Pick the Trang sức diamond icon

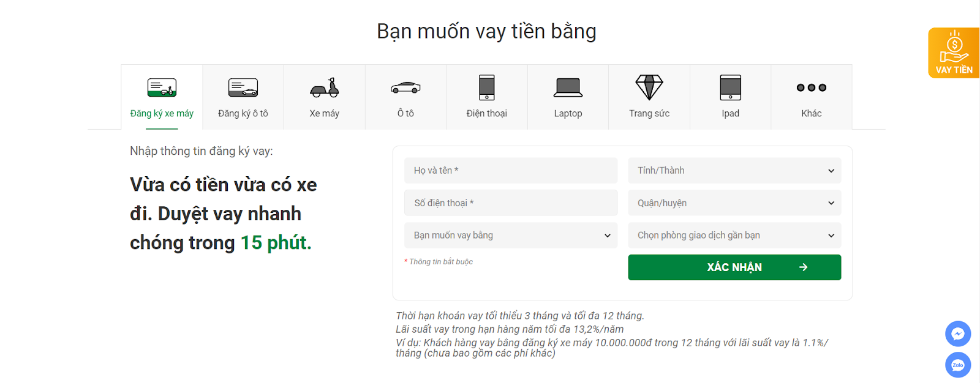[x=649, y=87]
